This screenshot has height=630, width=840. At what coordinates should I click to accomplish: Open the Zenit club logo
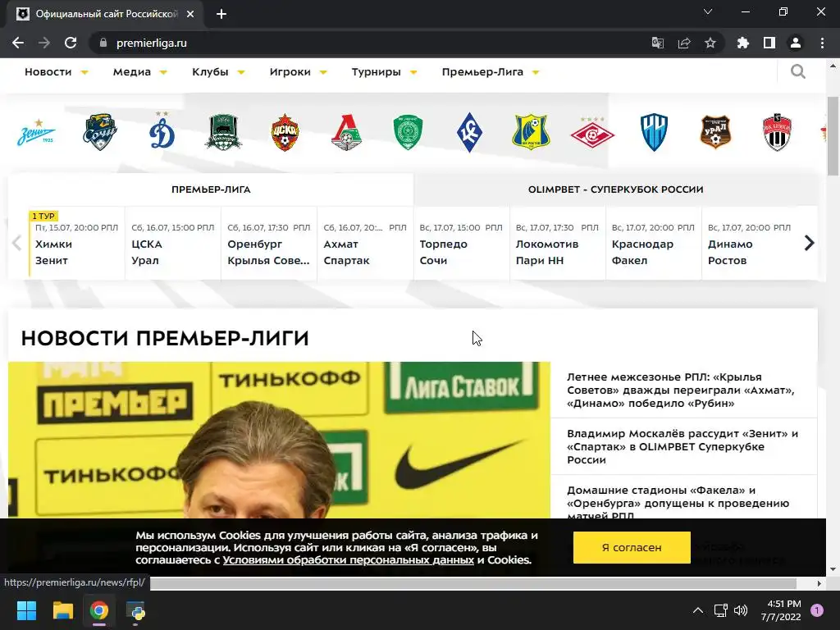point(36,132)
